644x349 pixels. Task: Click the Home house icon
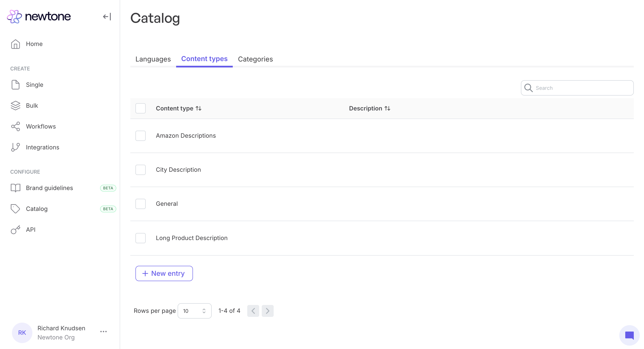click(x=16, y=44)
